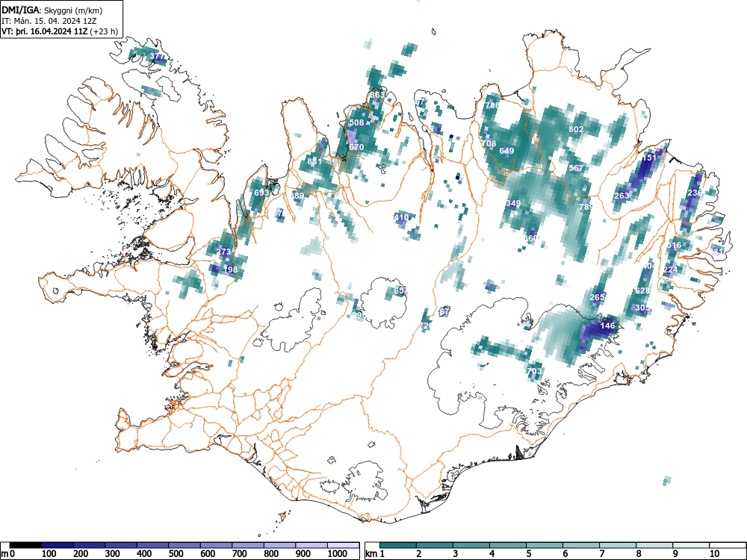The width and height of the screenshot is (747, 560).
Task: Click the visibility value 881
Action: coord(314,161)
